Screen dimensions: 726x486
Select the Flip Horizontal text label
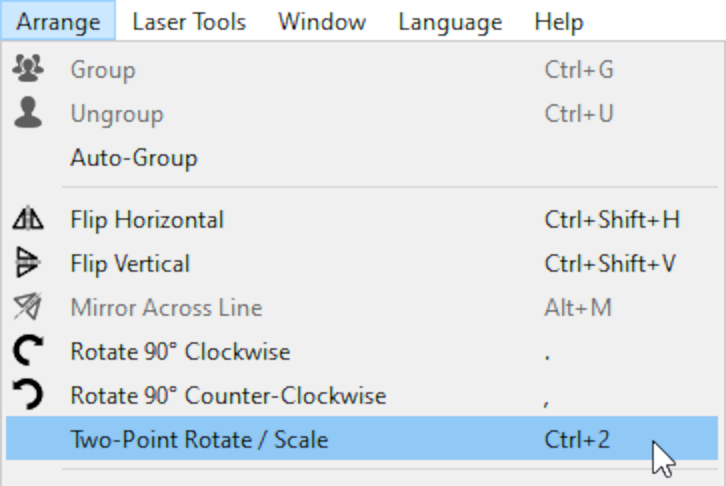(147, 219)
